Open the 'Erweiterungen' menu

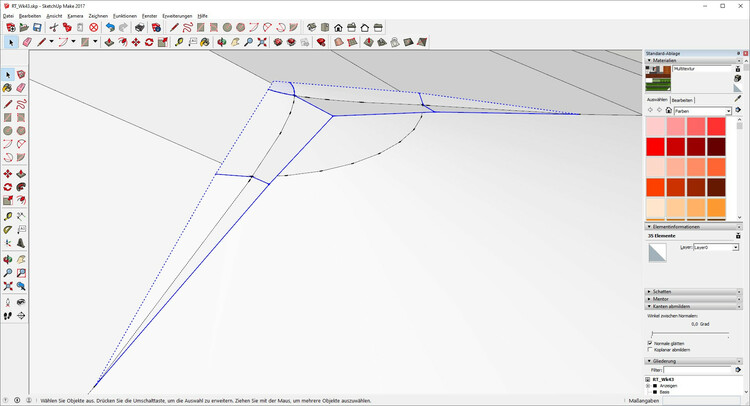coord(177,16)
